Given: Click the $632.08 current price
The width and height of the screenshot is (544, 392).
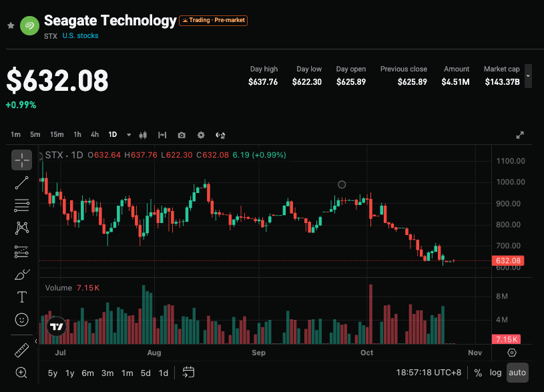Looking at the screenshot, I should 57,81.
